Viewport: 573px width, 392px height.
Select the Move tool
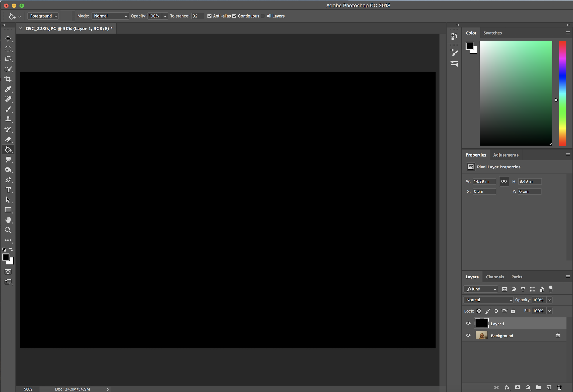click(x=8, y=39)
